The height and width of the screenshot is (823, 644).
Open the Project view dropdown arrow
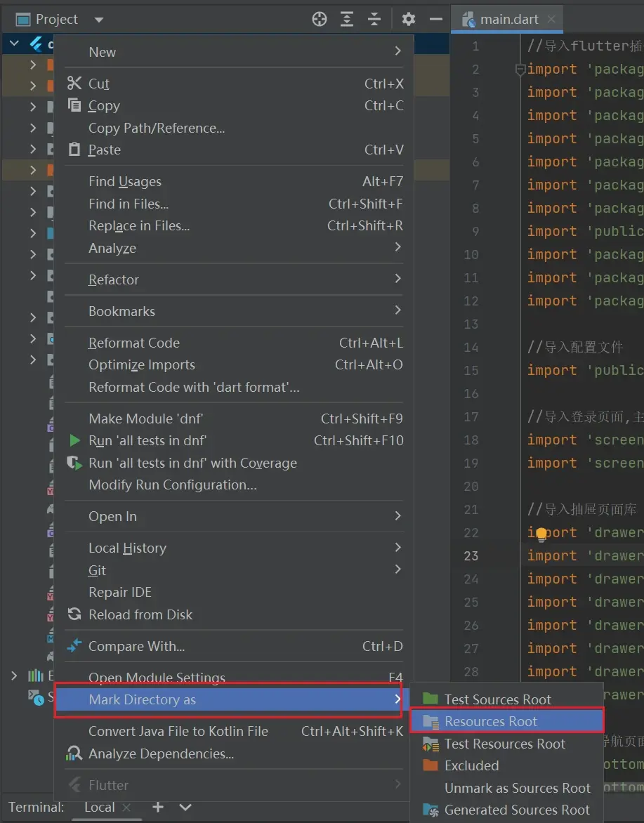98,20
